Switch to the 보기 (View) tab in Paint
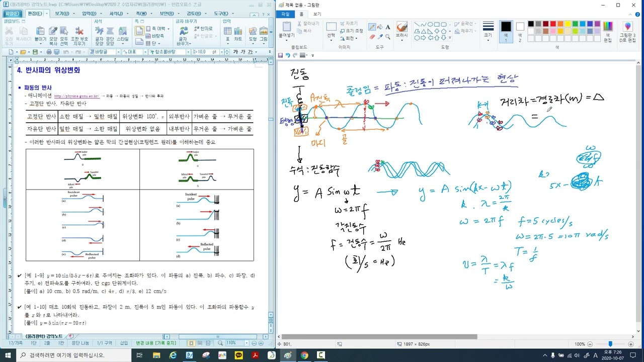The width and height of the screenshot is (644, 362). [x=317, y=14]
